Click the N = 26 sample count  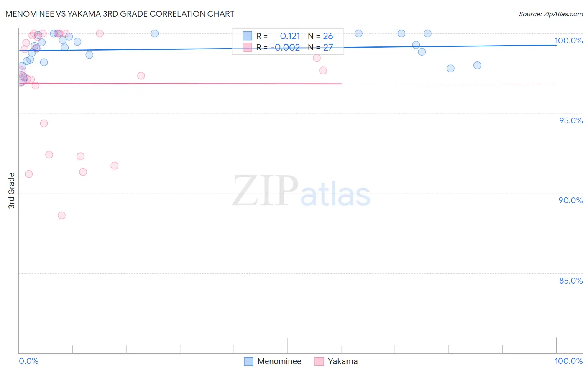point(320,36)
